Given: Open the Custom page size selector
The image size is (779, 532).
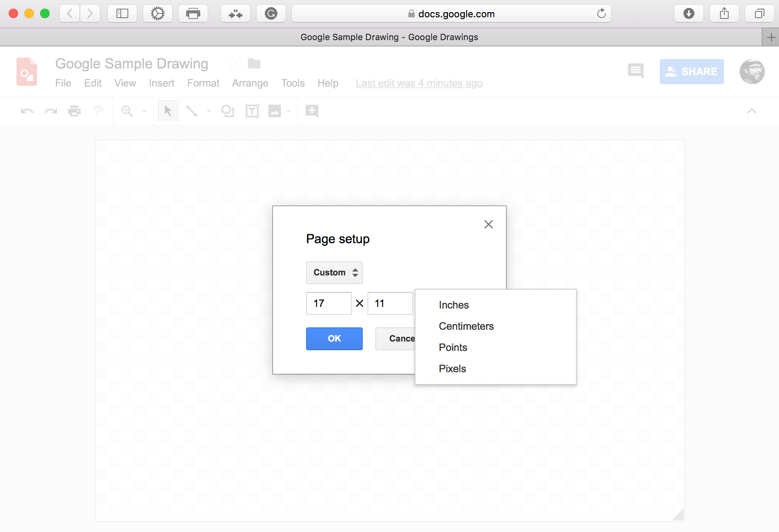Looking at the screenshot, I should [334, 272].
